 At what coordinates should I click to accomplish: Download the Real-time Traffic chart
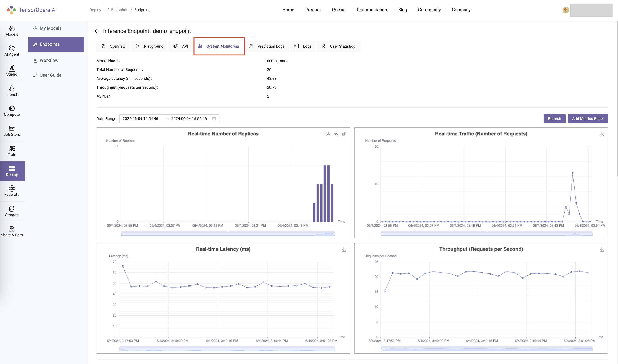coord(601,134)
